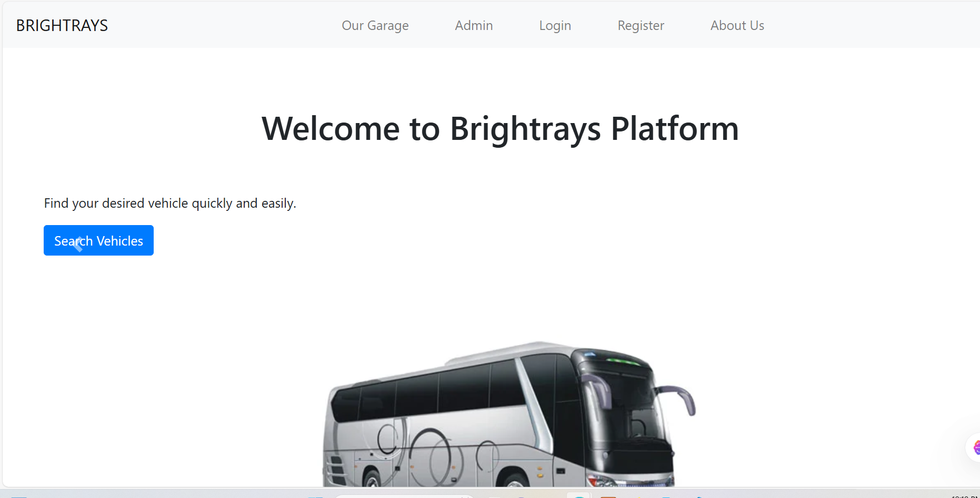Viewport: 980px width, 498px height.
Task: Click the BRIGHTRAYS brand logo
Action: (62, 25)
